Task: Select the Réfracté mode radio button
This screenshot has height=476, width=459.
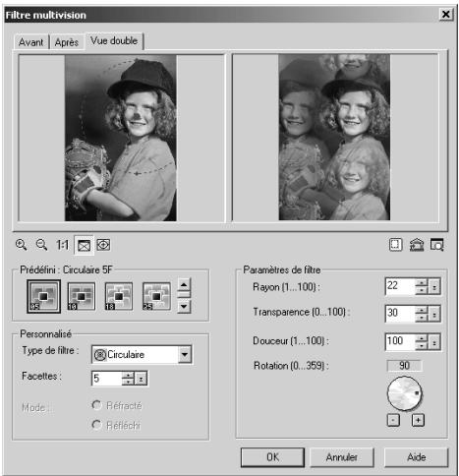Action: pyautogui.click(x=96, y=405)
